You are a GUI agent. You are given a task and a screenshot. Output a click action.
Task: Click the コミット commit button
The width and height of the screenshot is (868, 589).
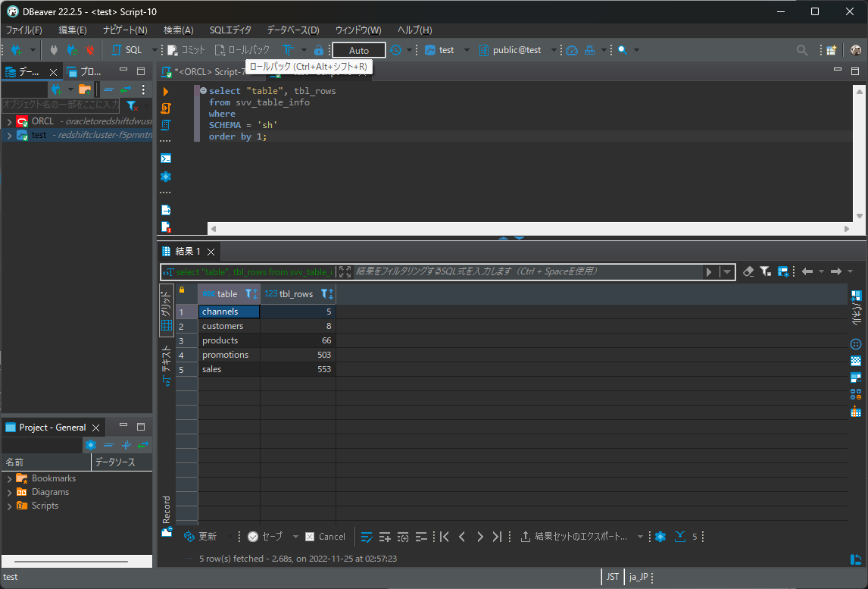(186, 50)
